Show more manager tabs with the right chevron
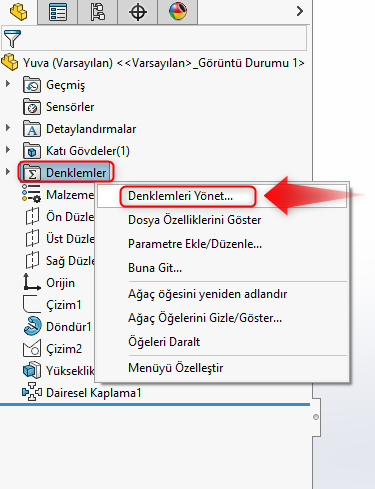Image resolution: width=375 pixels, height=489 pixels. [x=300, y=11]
